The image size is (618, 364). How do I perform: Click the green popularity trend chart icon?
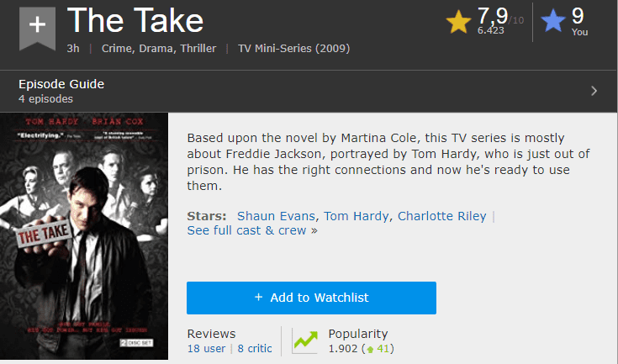click(x=304, y=340)
